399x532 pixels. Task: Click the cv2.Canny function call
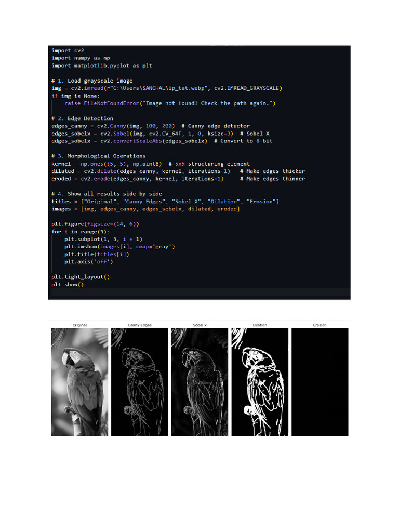(x=136, y=126)
